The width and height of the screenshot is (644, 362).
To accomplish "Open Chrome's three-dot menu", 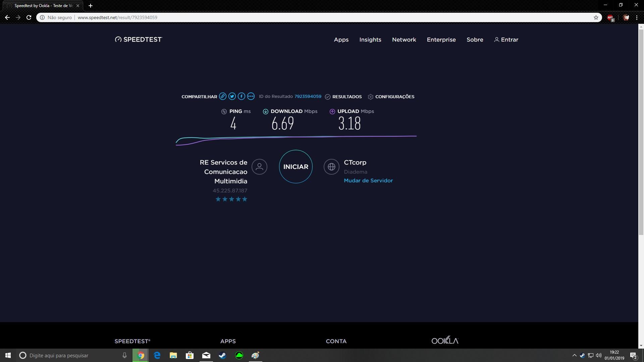I will click(x=637, y=17).
